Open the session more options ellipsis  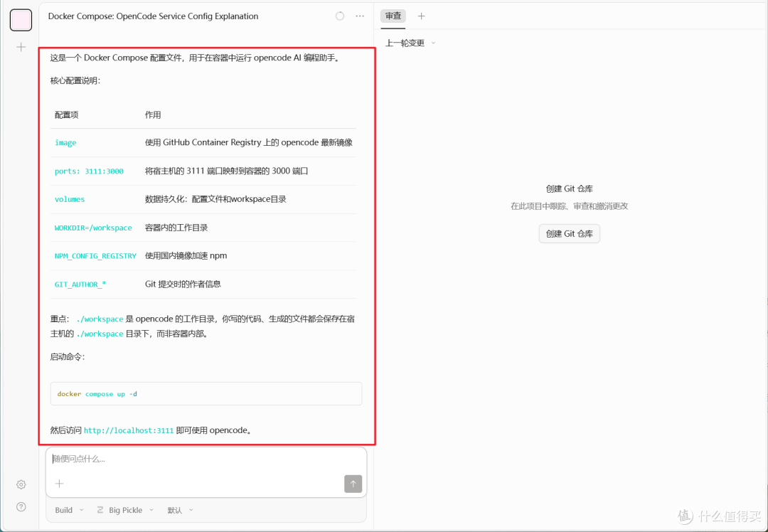click(x=360, y=16)
